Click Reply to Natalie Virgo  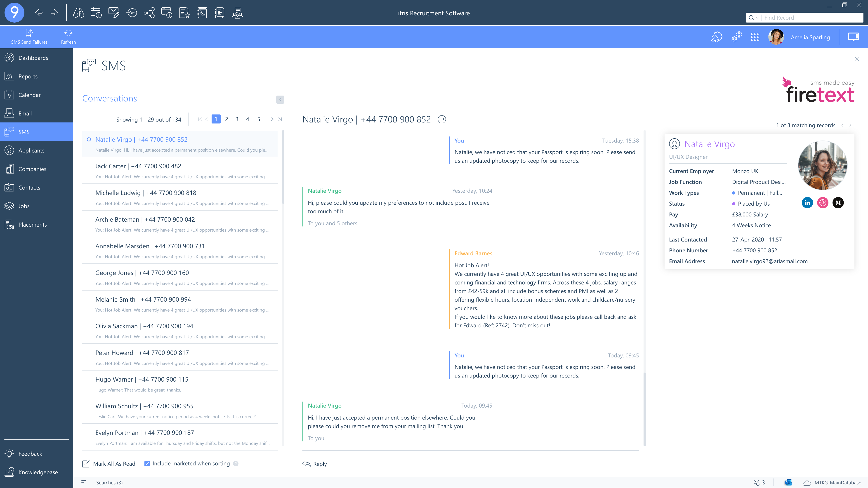coord(315,464)
